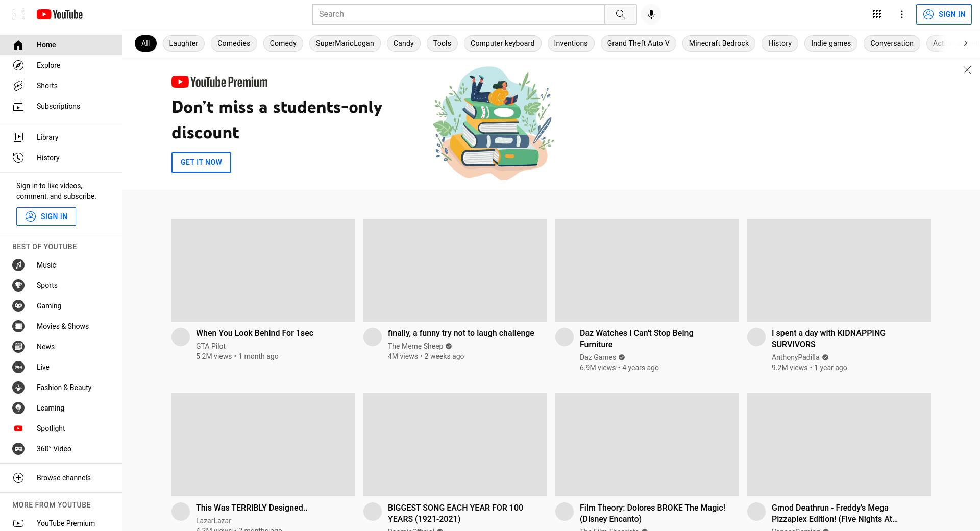Click the top-right SIGN IN button
This screenshot has height=531, width=980.
(x=944, y=14)
